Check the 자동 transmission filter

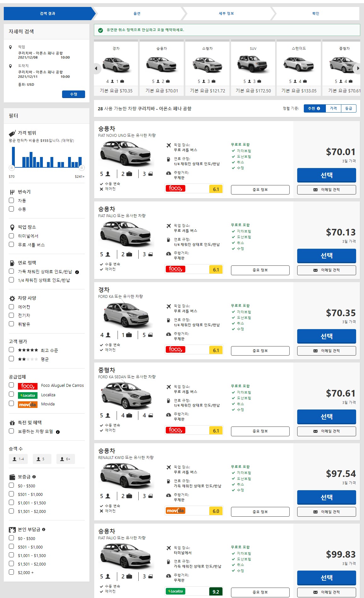pyautogui.click(x=11, y=200)
